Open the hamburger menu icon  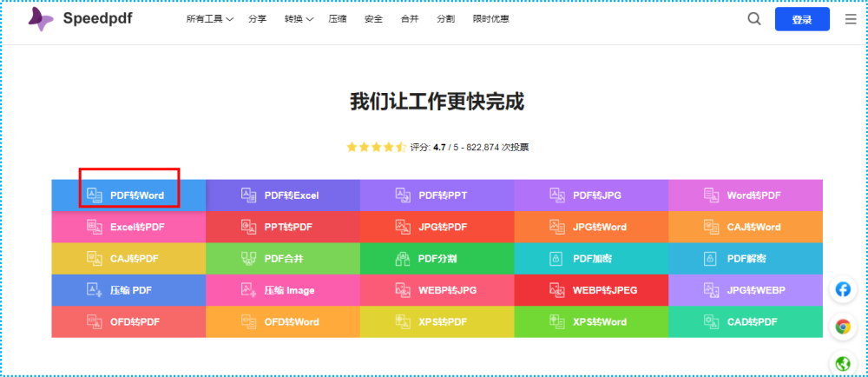click(851, 19)
